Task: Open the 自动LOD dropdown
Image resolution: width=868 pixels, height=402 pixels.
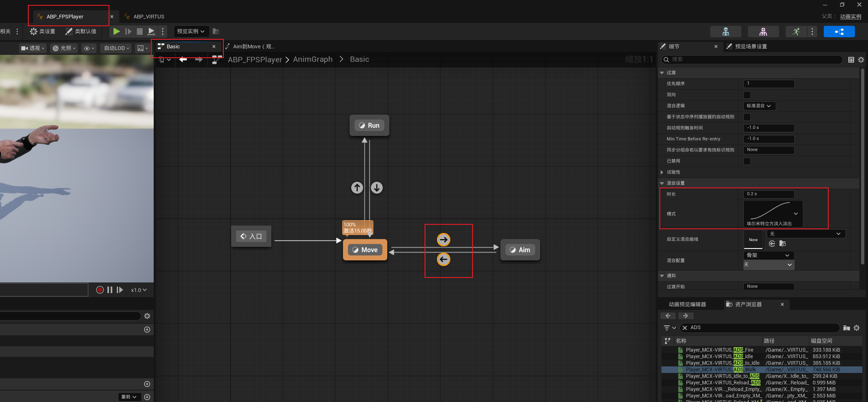Action: [116, 48]
